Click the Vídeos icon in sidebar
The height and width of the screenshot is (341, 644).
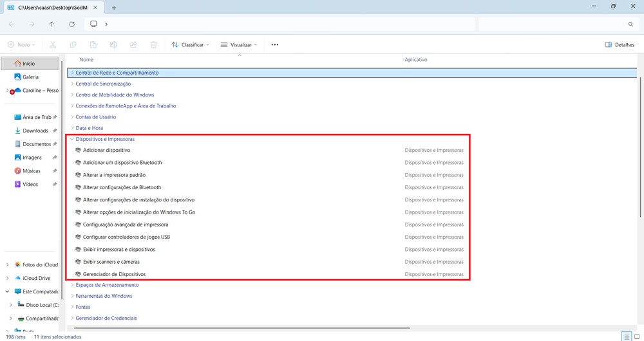click(17, 184)
